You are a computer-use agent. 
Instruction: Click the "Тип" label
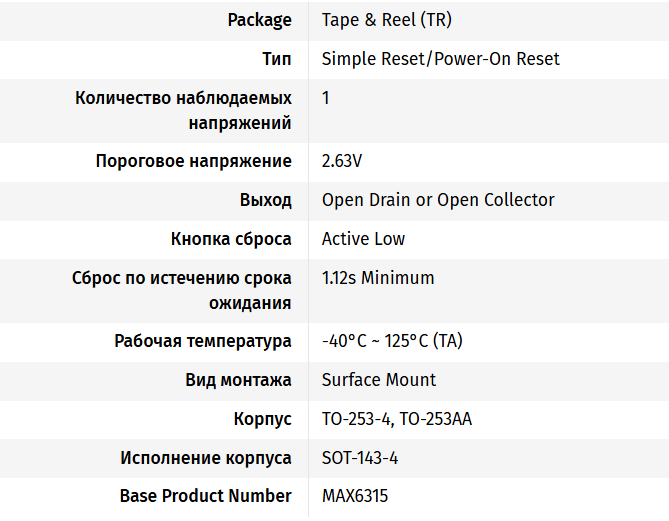point(276,59)
